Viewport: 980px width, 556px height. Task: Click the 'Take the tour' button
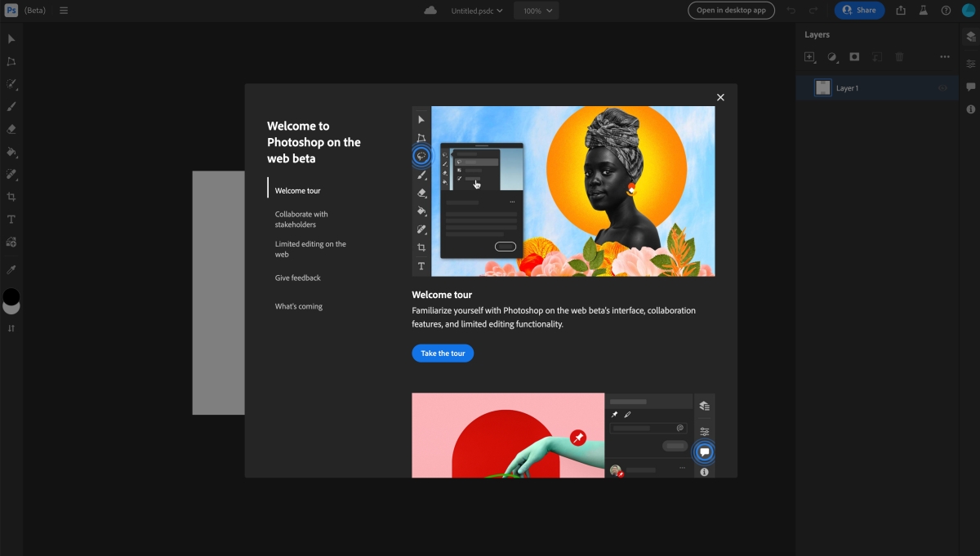[443, 354]
